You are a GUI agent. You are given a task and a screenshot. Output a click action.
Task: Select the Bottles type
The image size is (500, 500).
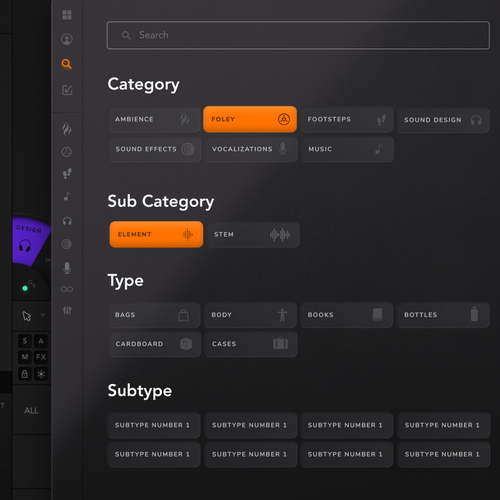click(x=443, y=315)
